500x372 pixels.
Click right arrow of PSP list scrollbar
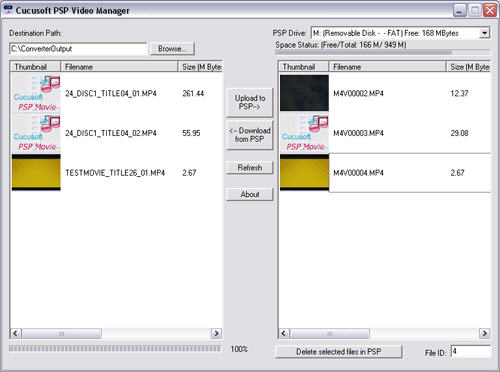tap(484, 333)
